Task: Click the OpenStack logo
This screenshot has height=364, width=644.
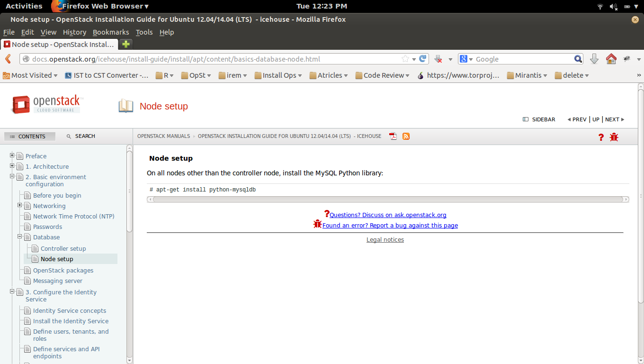Action: (47, 104)
